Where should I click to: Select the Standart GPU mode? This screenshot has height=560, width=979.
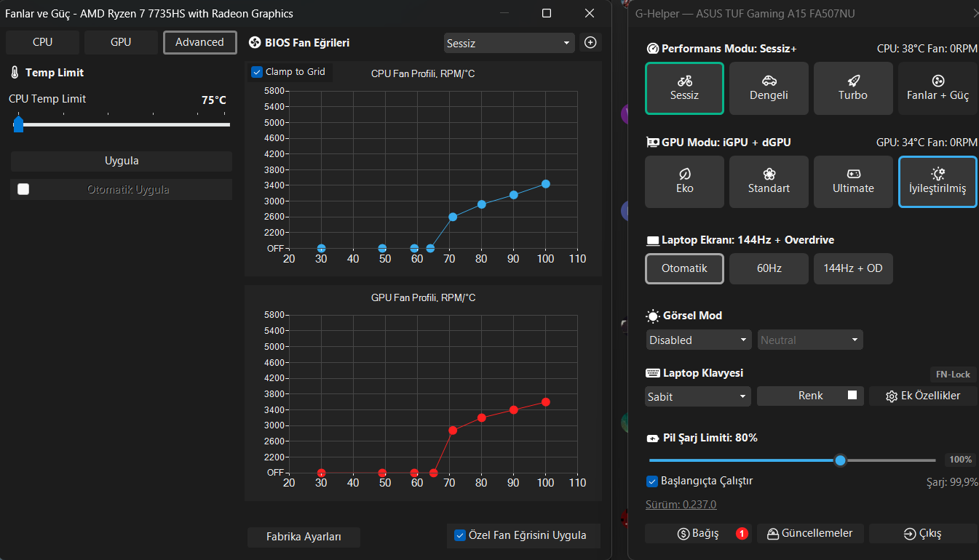coord(769,181)
